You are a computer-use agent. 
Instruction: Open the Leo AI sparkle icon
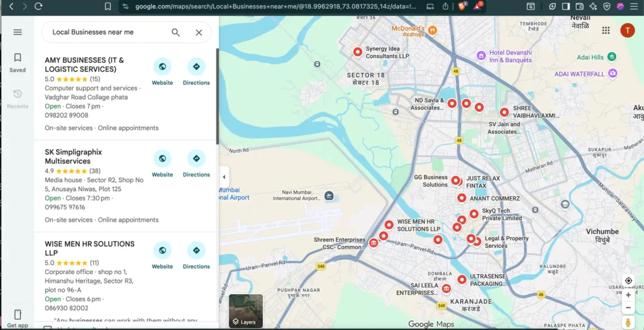click(x=593, y=6)
